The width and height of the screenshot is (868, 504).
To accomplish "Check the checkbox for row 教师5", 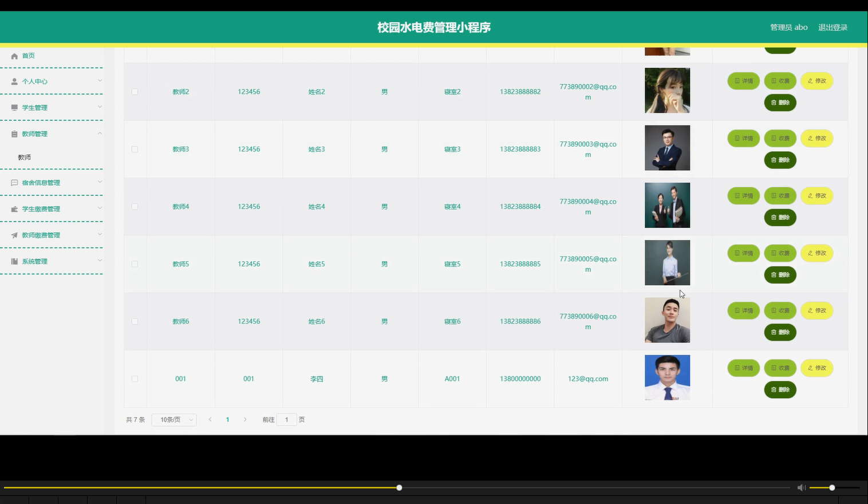I will [x=135, y=264].
